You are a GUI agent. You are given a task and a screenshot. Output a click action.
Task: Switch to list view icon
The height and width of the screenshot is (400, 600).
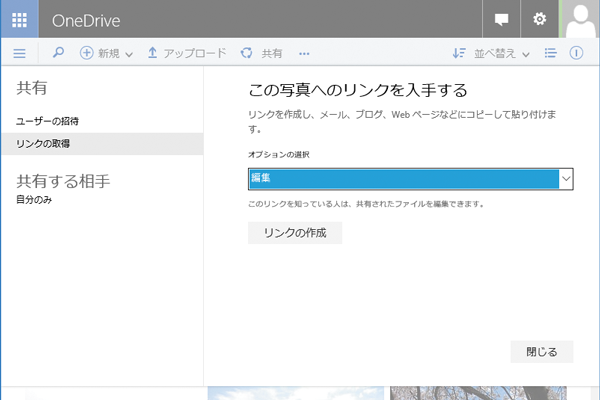coord(550,53)
